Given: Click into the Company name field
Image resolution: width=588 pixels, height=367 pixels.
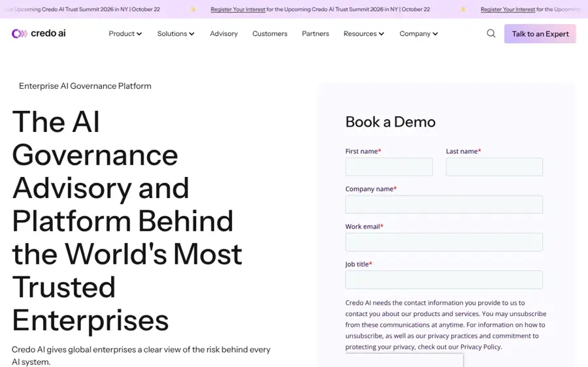Looking at the screenshot, I should (444, 204).
